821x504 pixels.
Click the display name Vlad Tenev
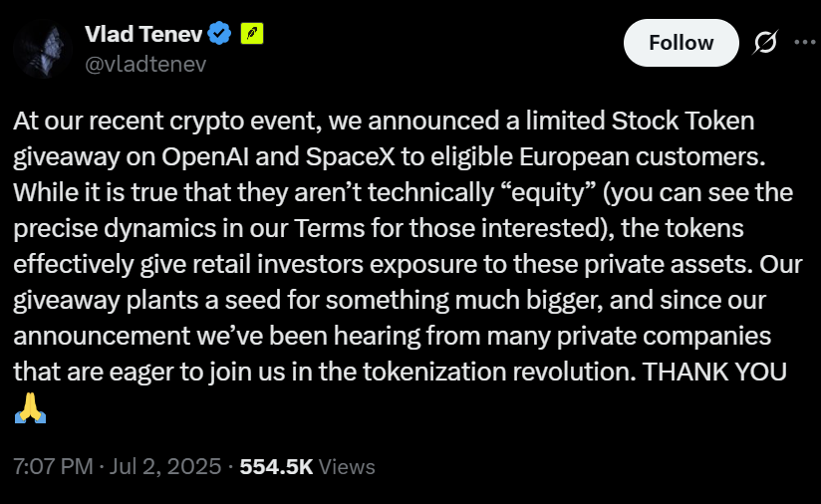point(143,34)
